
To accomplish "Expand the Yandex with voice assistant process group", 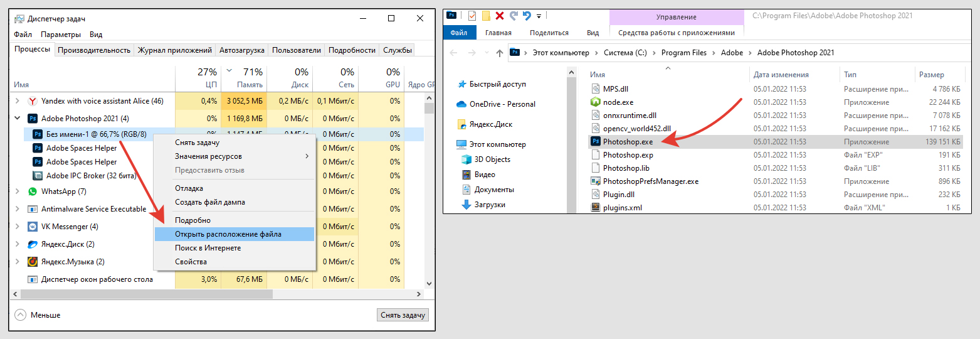I will click(17, 101).
